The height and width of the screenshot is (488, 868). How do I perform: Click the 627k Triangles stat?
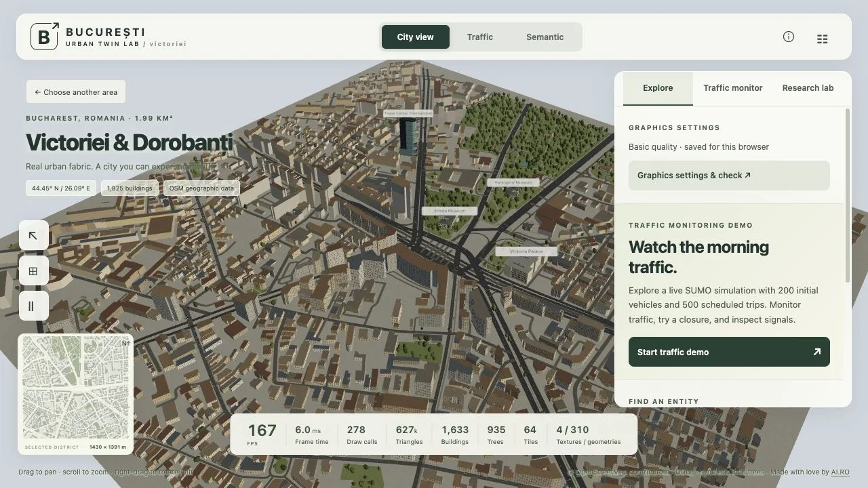tap(409, 434)
